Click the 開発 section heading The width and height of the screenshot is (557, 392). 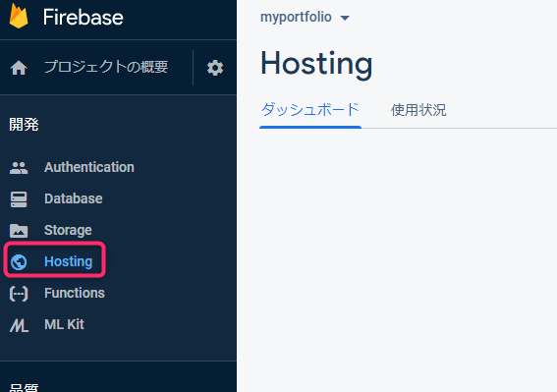pyautogui.click(x=24, y=125)
